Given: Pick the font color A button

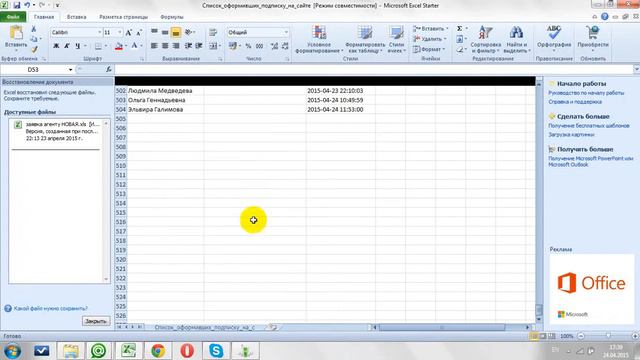Looking at the screenshot, I should coord(134,46).
